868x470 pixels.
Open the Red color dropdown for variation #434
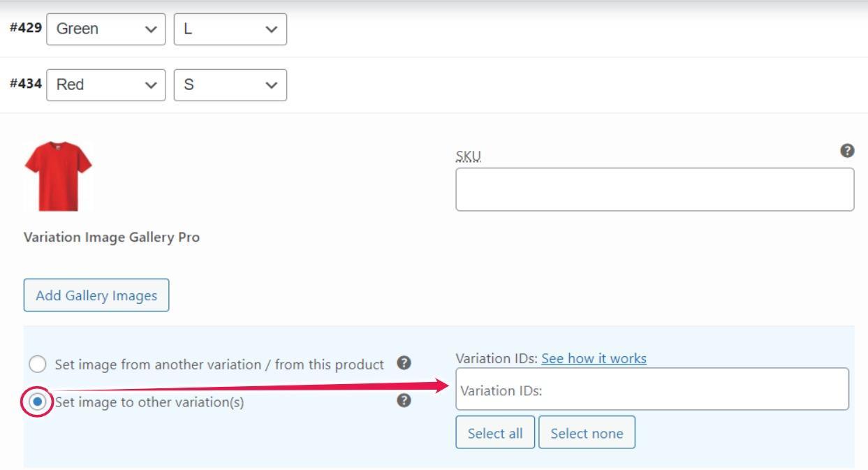106,85
